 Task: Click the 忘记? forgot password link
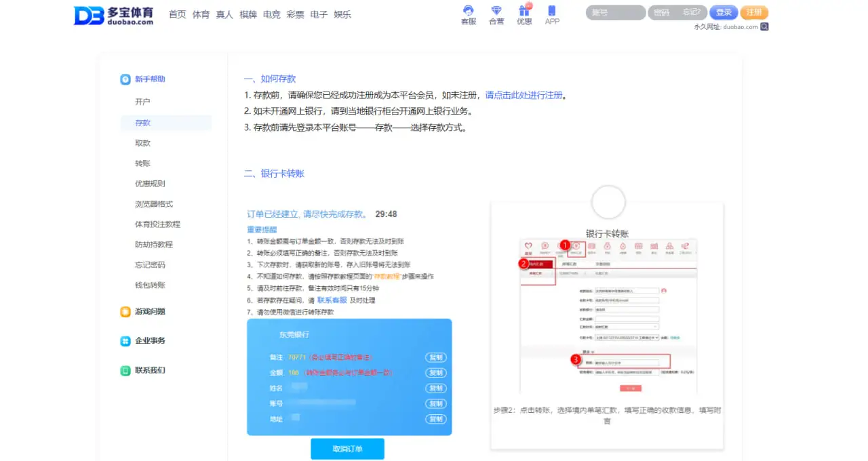692,12
